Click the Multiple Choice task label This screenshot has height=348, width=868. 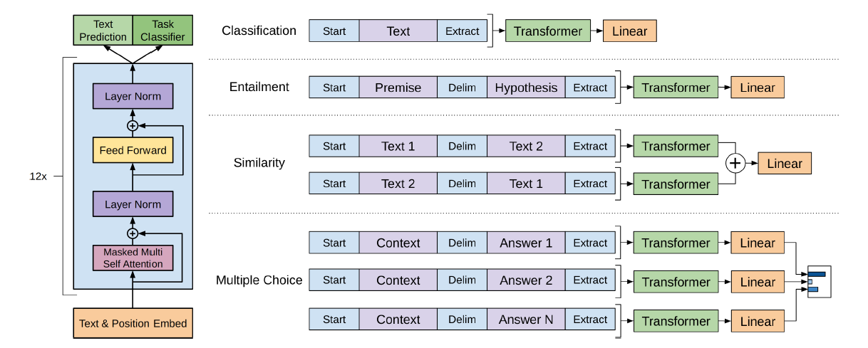point(259,280)
